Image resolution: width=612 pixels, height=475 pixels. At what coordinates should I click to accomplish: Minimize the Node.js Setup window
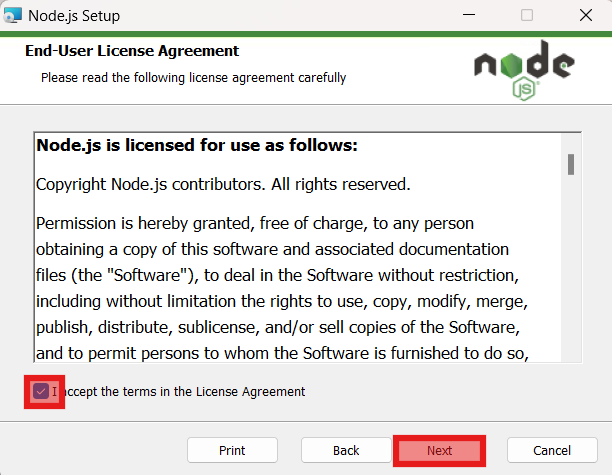point(468,15)
